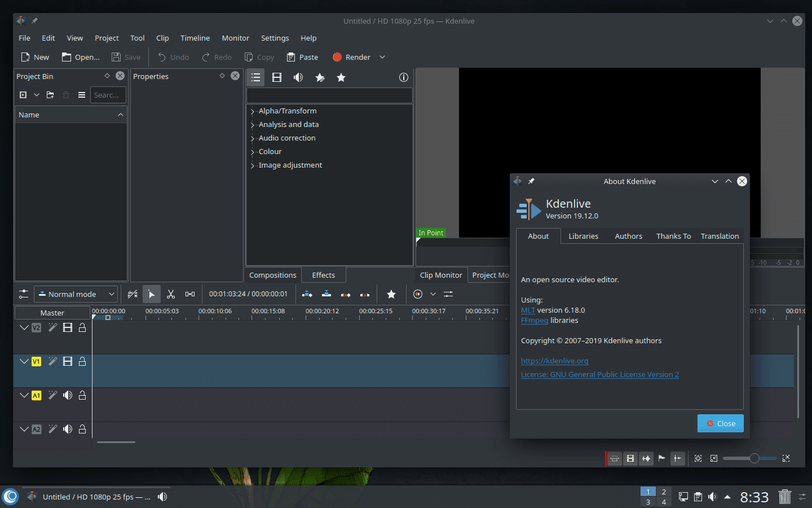Open effect information with the info icon
The height and width of the screenshot is (508, 812).
pyautogui.click(x=403, y=77)
